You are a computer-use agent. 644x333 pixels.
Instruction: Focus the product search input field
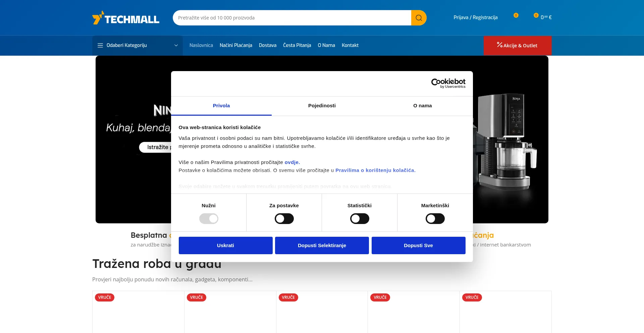pos(292,18)
